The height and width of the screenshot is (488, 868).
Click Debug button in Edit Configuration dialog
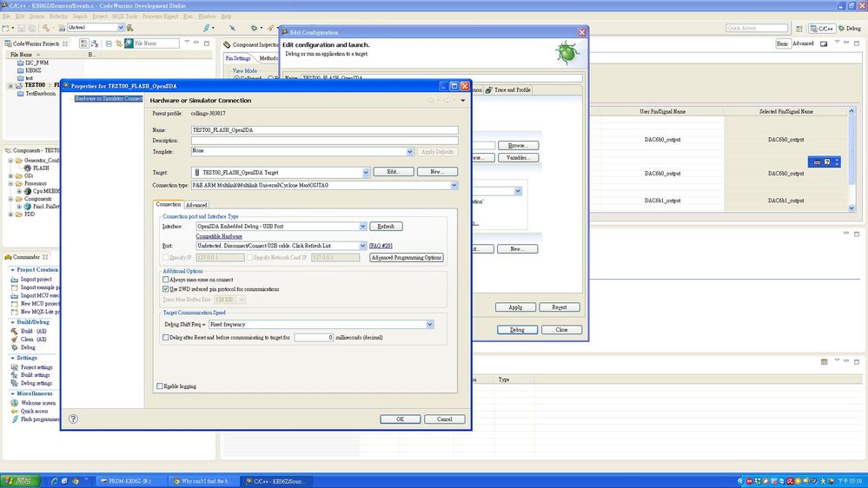[x=517, y=330]
